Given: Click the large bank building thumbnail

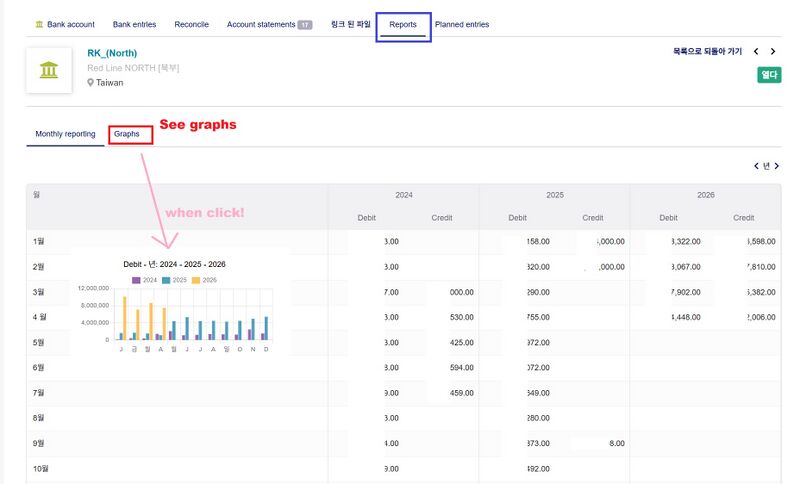Looking at the screenshot, I should 49,70.
